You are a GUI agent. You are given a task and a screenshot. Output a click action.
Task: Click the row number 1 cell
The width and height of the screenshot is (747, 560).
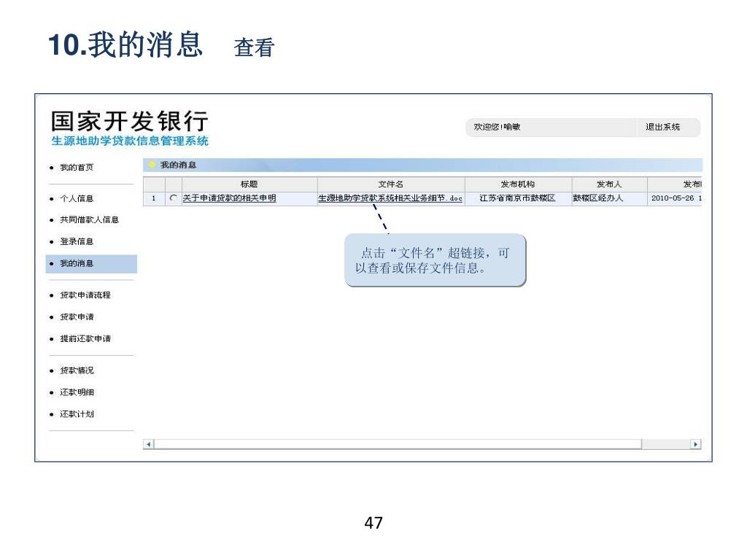coord(153,198)
